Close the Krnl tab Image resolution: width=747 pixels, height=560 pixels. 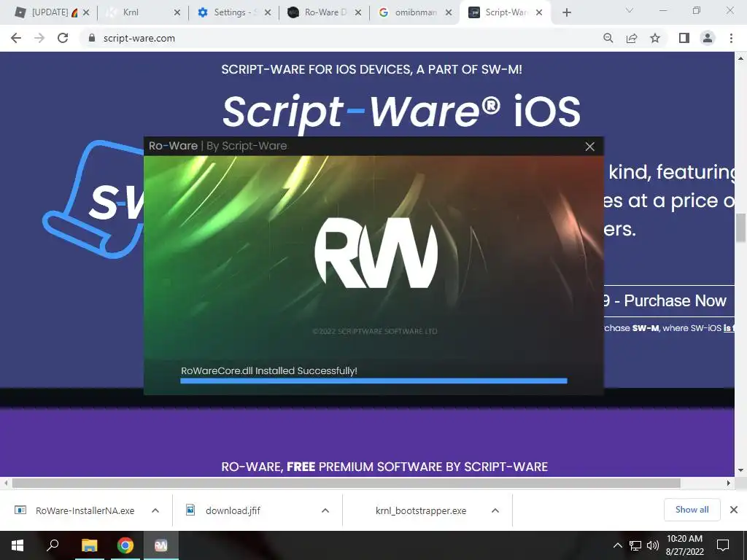[177, 13]
